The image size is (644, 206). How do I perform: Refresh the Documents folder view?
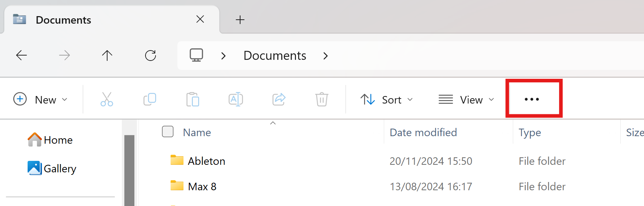tap(151, 55)
